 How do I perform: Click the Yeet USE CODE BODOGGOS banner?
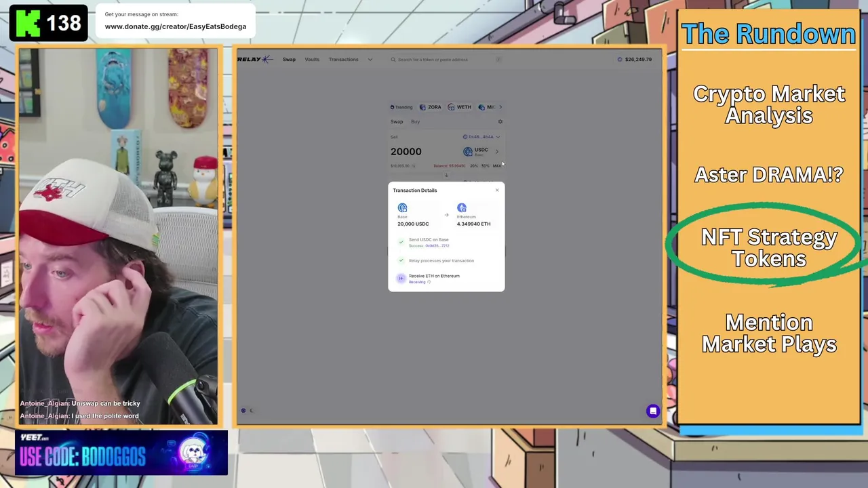coord(121,452)
